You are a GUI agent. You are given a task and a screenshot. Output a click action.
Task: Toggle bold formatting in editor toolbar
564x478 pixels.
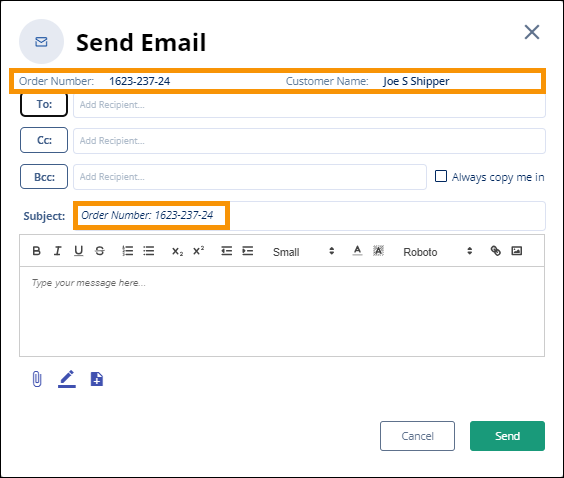(36, 251)
